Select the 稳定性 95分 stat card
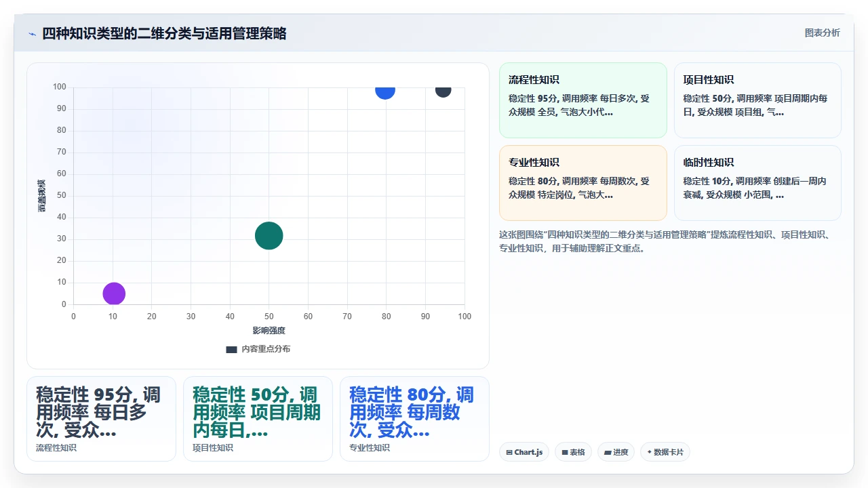Screen dimensions: 868x488 click(x=101, y=419)
